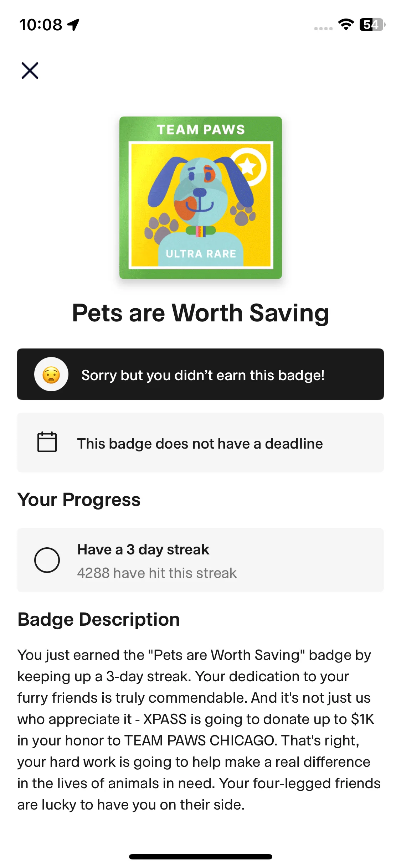This screenshot has width=401, height=868.
Task: Tap the worried face emoji icon
Action: tap(51, 374)
